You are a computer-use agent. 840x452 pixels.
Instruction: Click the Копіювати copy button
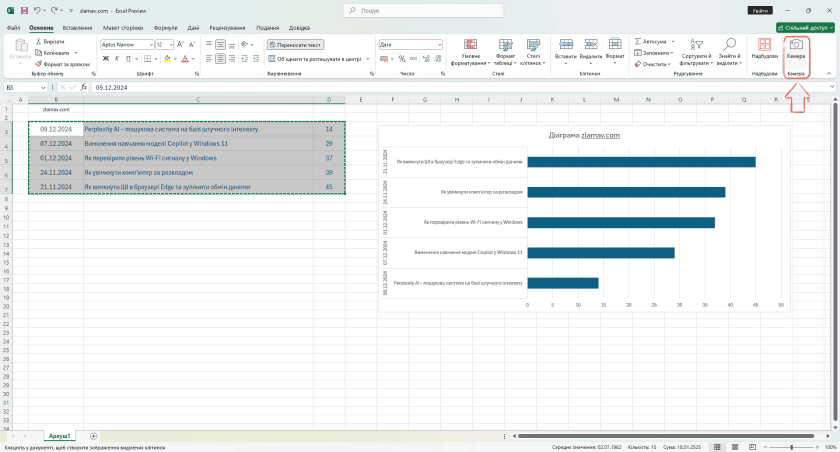tap(52, 52)
